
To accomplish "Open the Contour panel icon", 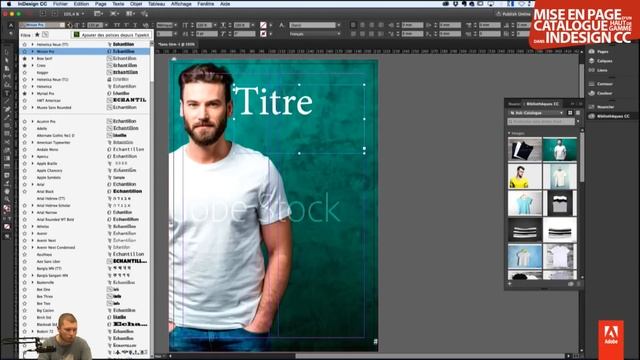I will pos(591,84).
